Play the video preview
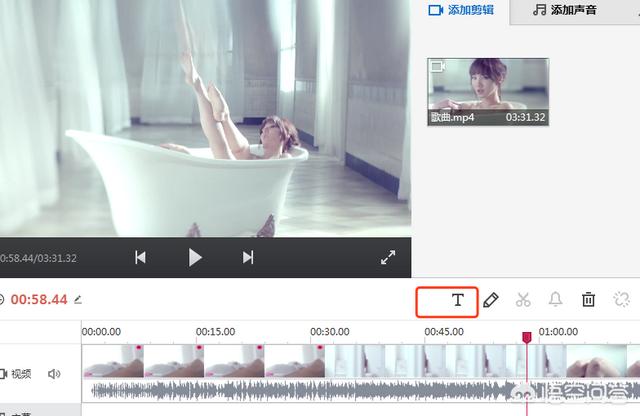640x416 pixels. tap(195, 257)
